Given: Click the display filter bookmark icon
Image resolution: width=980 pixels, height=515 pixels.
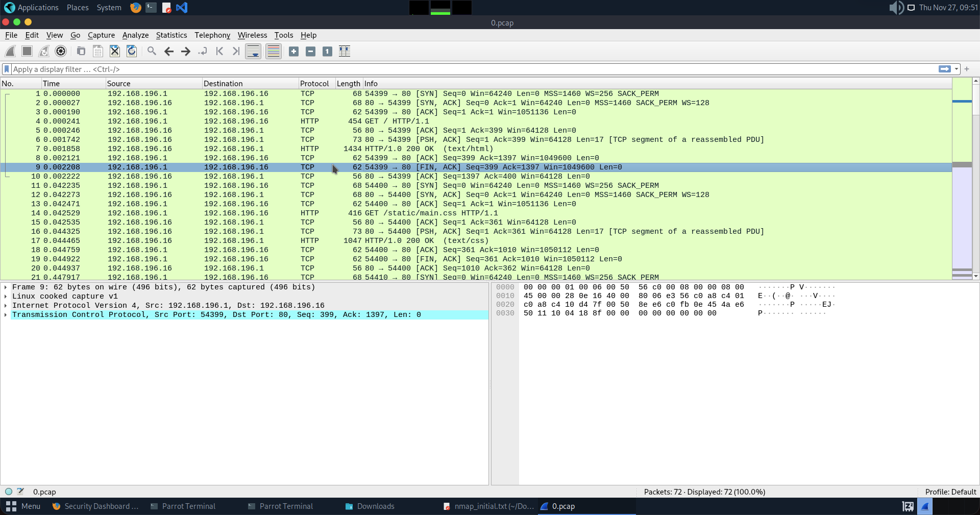Looking at the screenshot, I should tap(7, 69).
